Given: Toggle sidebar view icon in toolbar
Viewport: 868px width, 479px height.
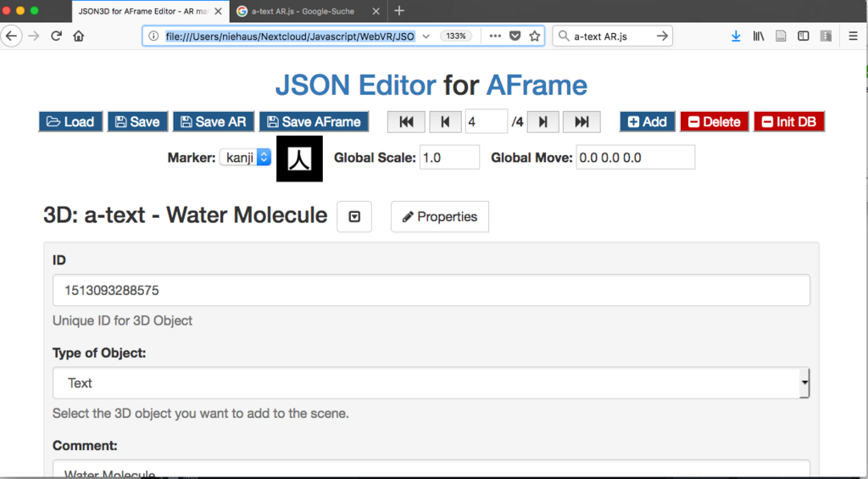Looking at the screenshot, I should point(804,36).
